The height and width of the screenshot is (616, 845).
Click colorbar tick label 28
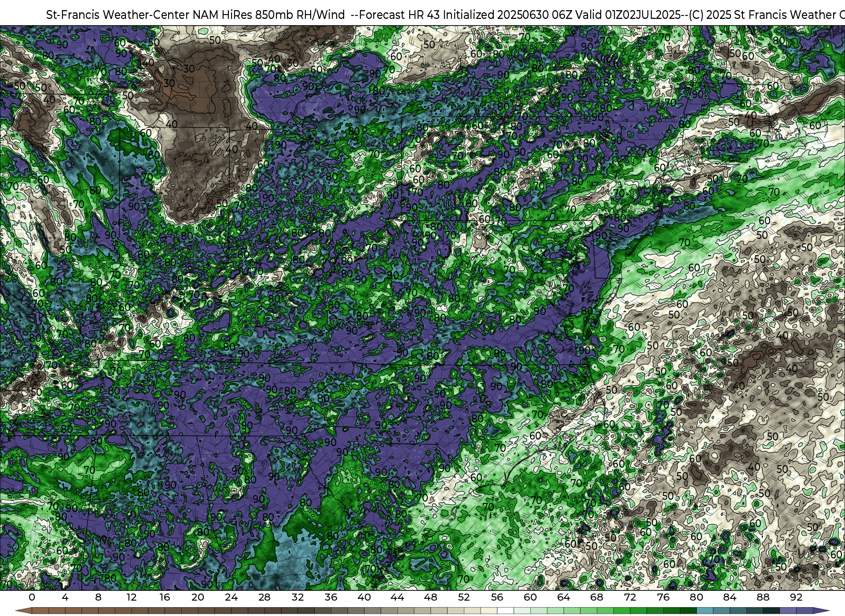[x=265, y=597]
